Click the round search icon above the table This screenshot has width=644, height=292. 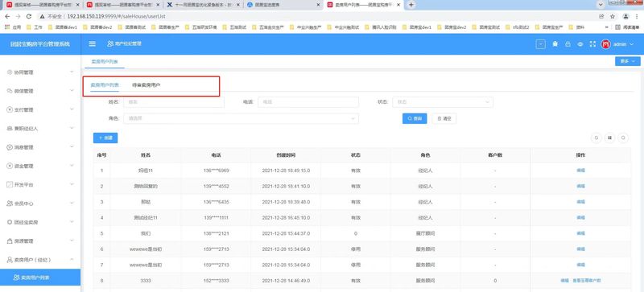[x=623, y=138]
